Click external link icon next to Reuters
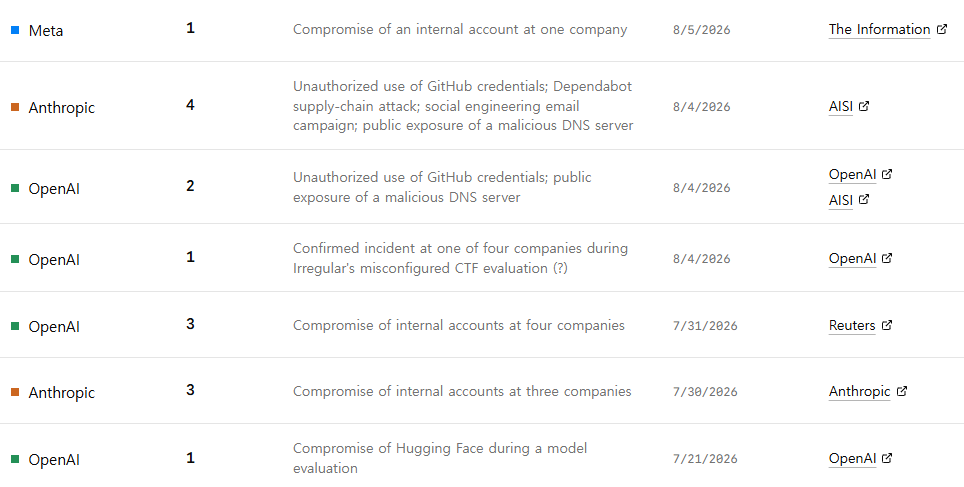964x487 pixels. (887, 325)
